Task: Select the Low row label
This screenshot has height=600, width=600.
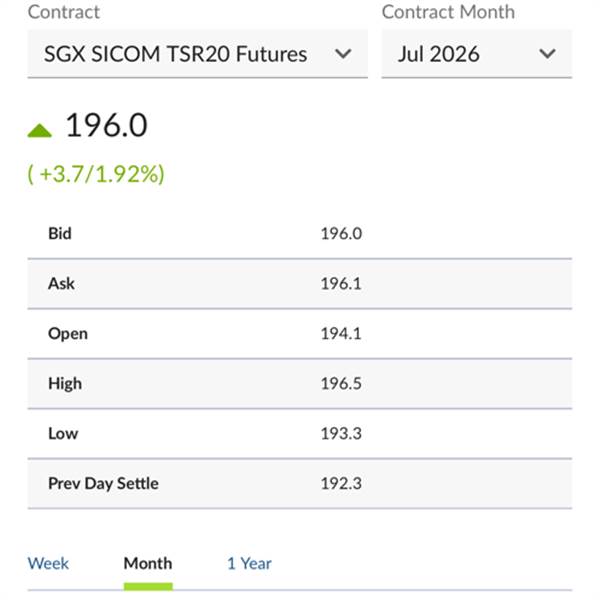Action: 62,433
